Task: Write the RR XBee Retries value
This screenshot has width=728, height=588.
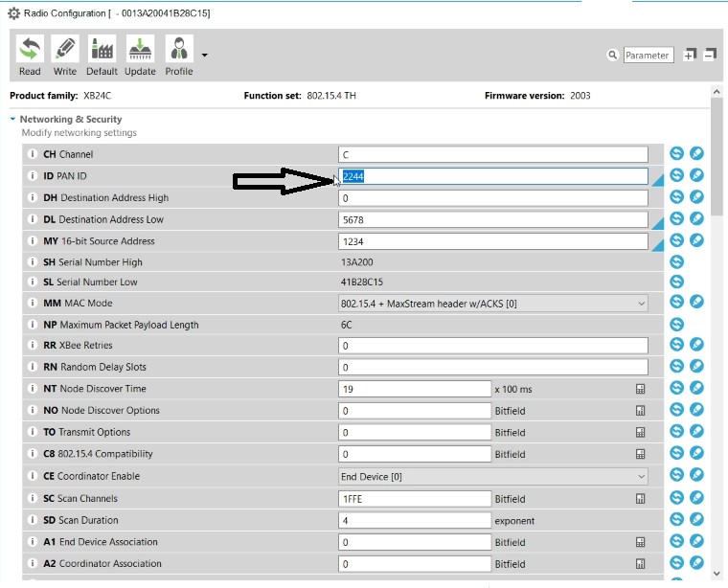Action: click(696, 345)
